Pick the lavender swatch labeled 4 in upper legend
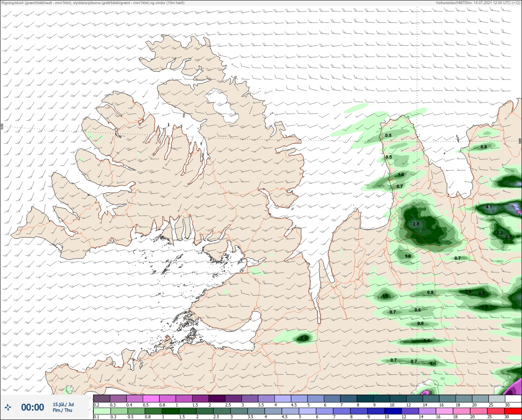The height and width of the screenshot is (420, 522). pos(283,398)
